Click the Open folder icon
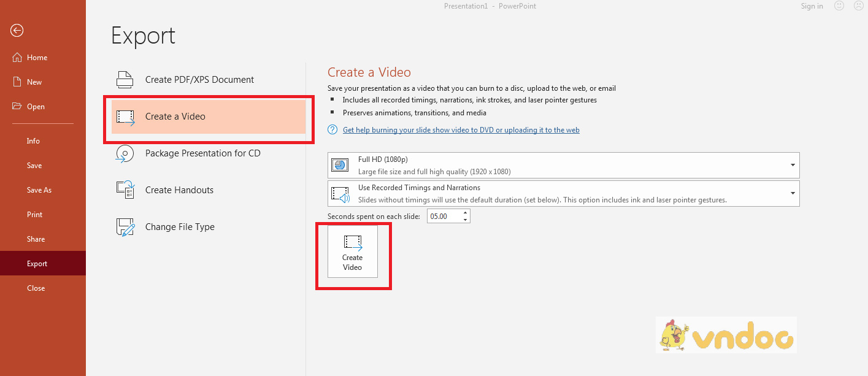Screen dimensions: 868x376 pos(17,106)
